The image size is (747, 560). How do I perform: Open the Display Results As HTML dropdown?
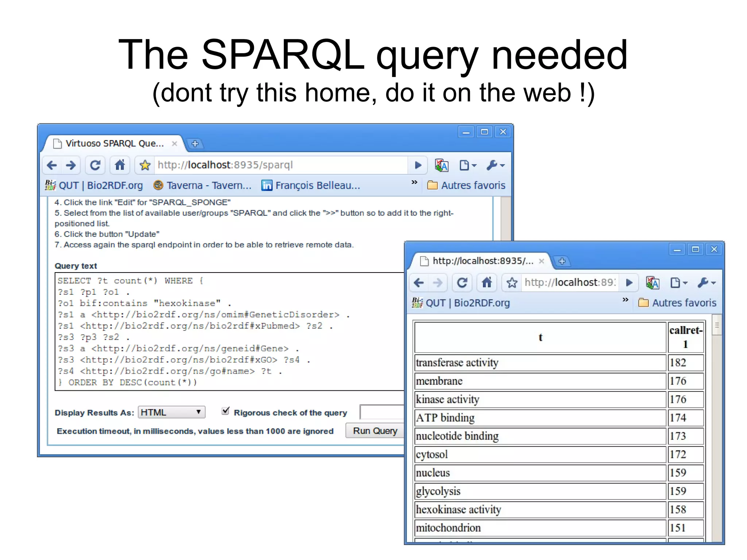171,412
